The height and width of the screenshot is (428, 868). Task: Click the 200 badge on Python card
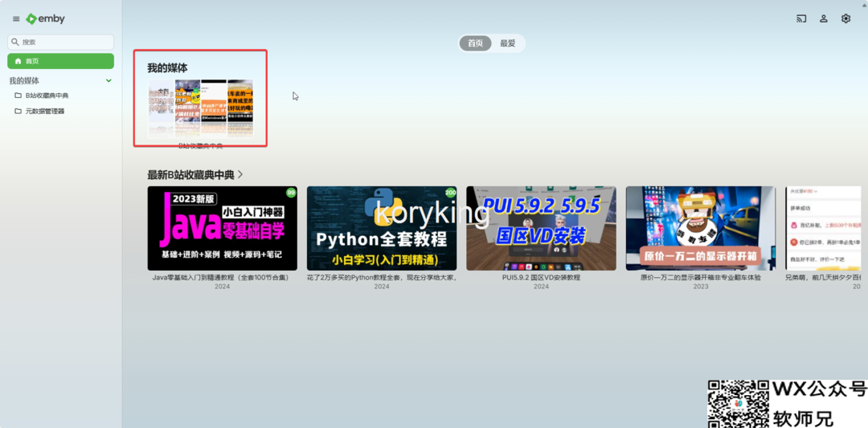pyautogui.click(x=450, y=193)
